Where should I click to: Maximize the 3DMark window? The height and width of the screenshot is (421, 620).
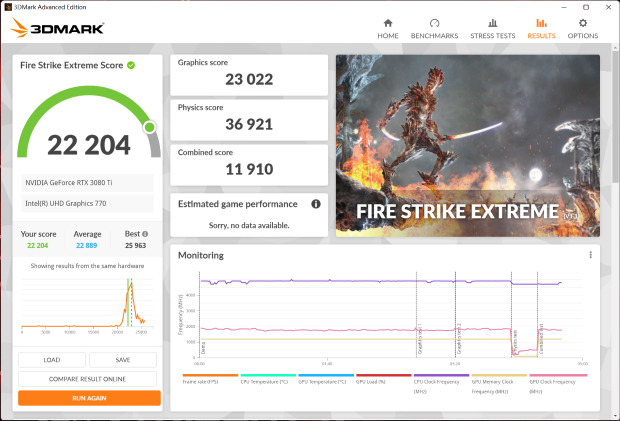(x=586, y=7)
